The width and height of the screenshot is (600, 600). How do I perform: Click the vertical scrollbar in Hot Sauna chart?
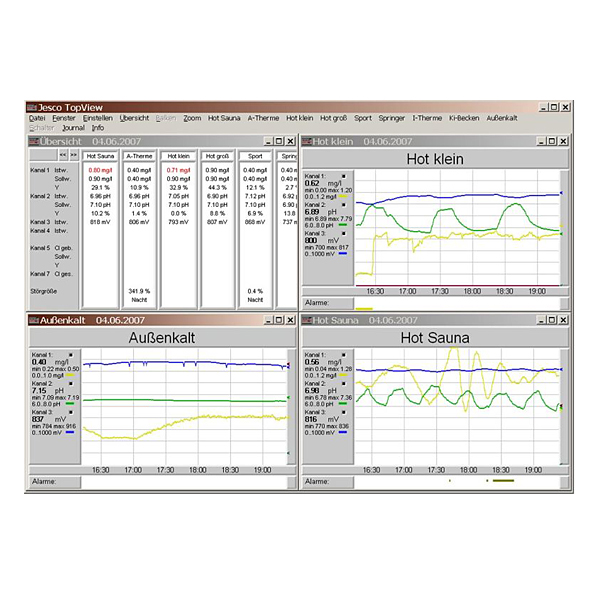click(564, 407)
